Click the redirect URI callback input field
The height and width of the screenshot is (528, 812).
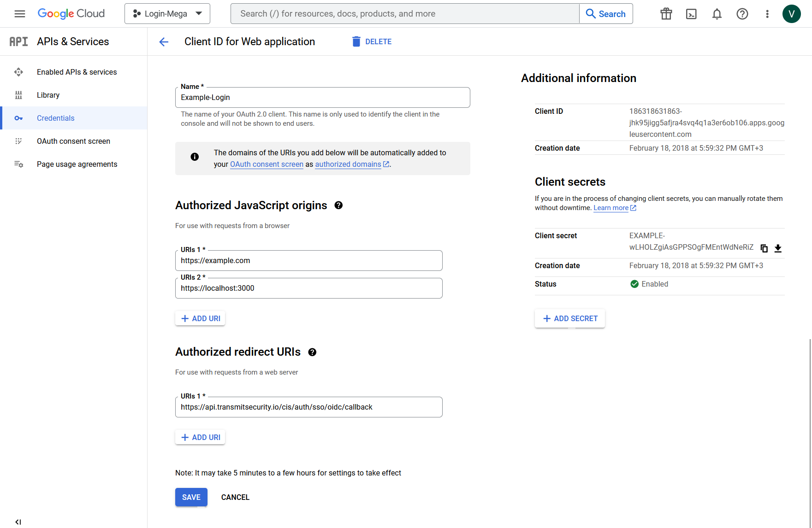pos(308,407)
